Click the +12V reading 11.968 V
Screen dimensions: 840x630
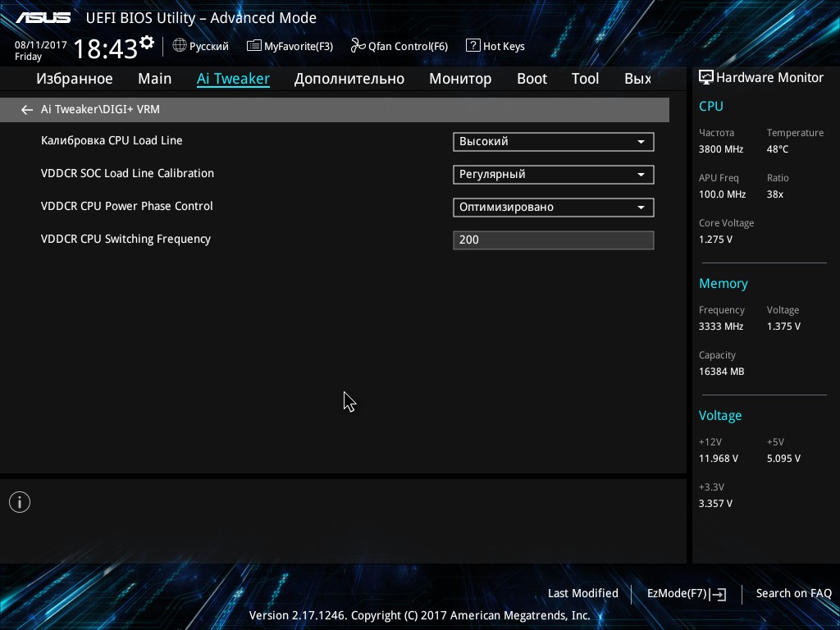(x=718, y=459)
